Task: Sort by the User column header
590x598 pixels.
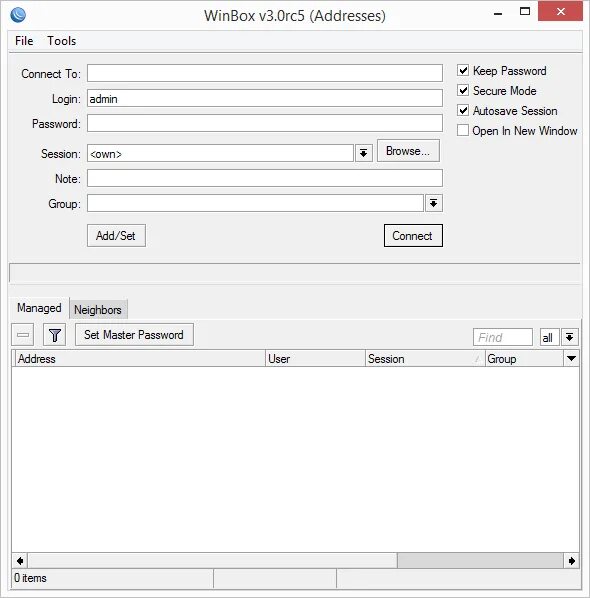Action: (x=315, y=358)
